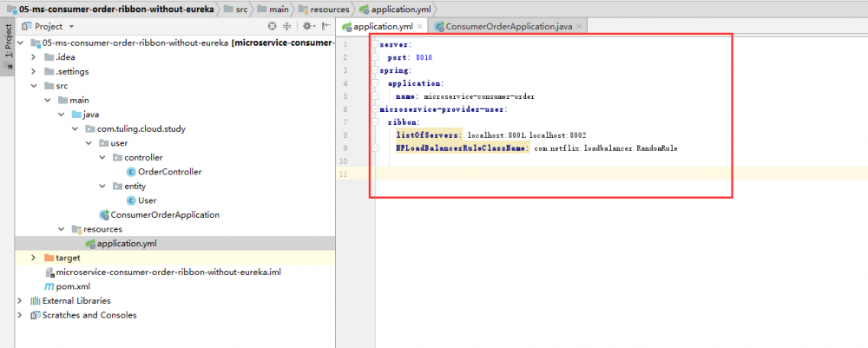Place caret on empty line 11
868x348 pixels.
621,174
